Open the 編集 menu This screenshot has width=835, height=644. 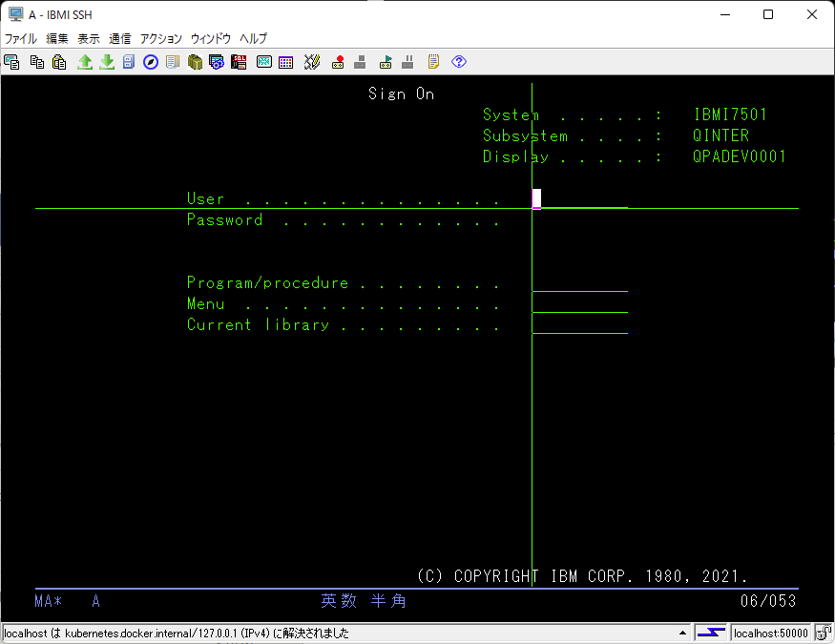[x=57, y=38]
